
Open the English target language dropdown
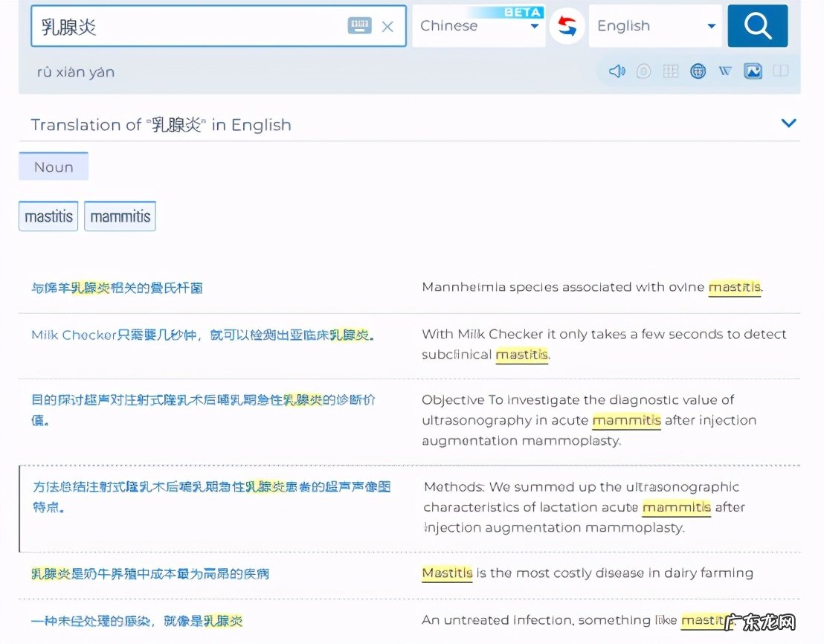[x=654, y=25]
